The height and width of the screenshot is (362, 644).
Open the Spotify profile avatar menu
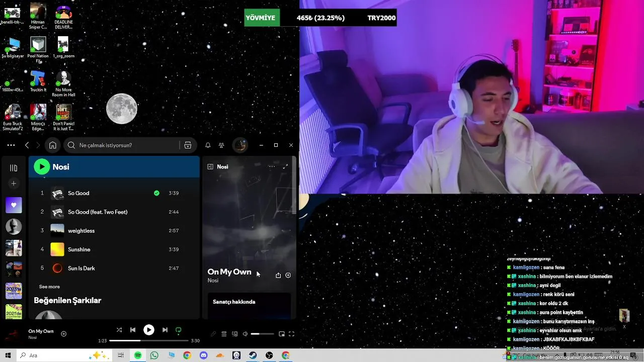point(240,145)
